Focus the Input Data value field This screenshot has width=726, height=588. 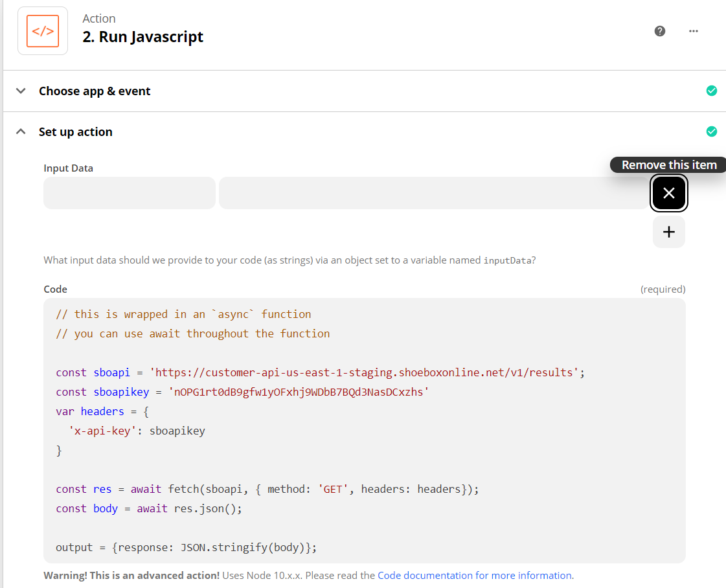click(x=434, y=192)
